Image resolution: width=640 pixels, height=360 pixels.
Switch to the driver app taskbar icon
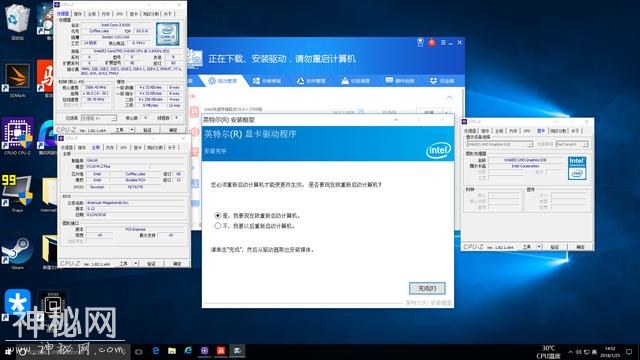click(x=237, y=351)
